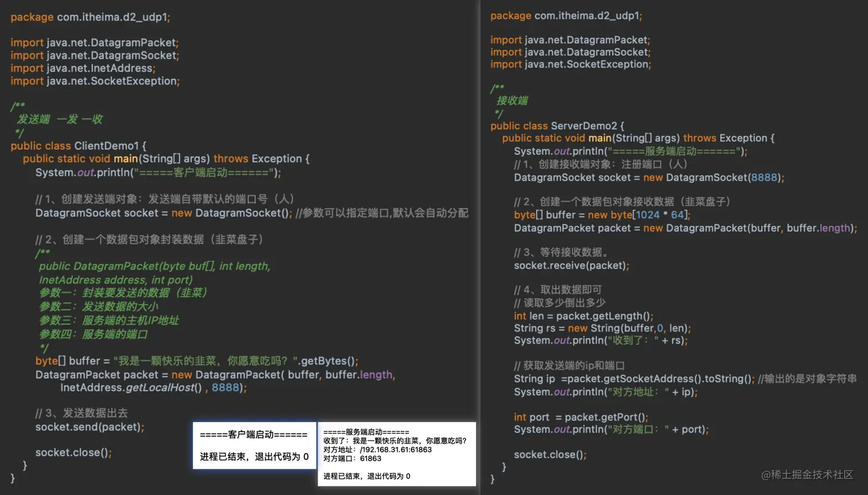
Task: Click the "// 3、发送数据出去" comment
Action: 82,413
